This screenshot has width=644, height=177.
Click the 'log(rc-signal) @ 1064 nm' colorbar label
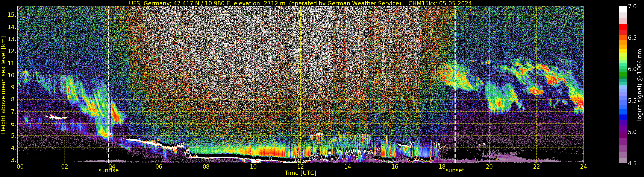click(x=640, y=85)
